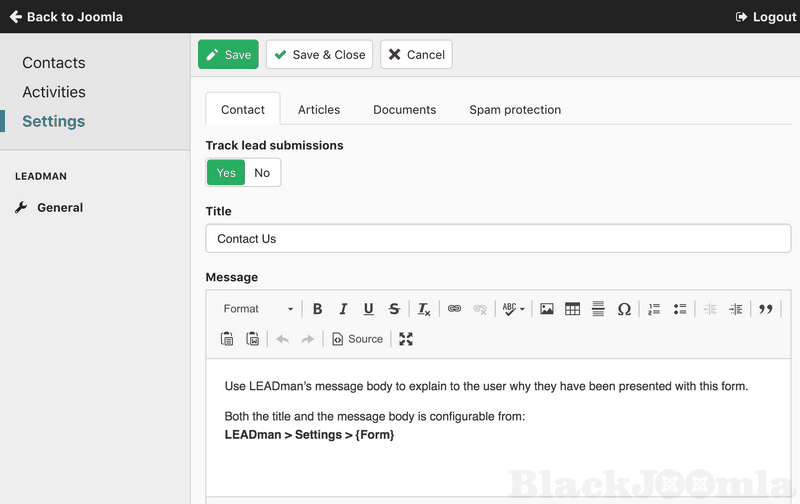This screenshot has height=504, width=800.
Task: Open the Format dropdown in the editor
Action: click(257, 309)
